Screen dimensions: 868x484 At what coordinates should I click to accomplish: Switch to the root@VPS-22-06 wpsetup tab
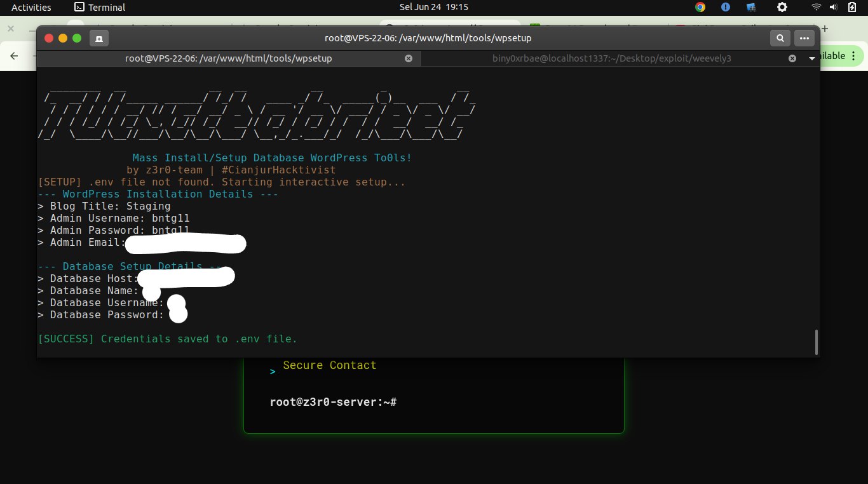[229, 58]
